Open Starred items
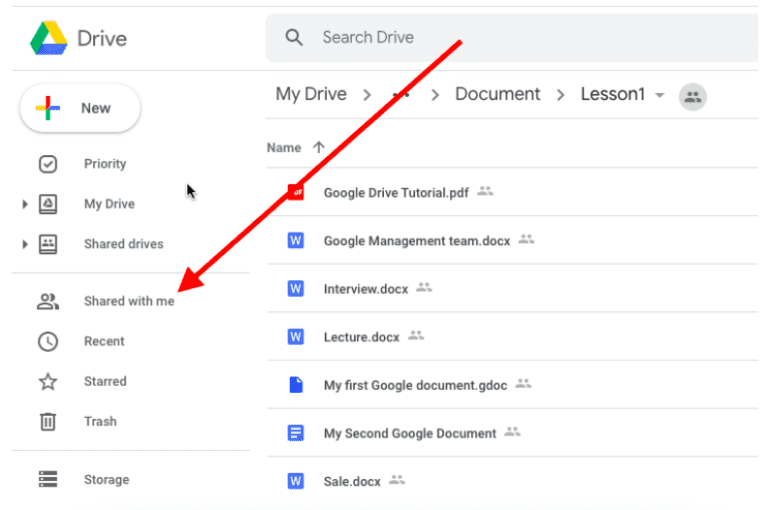The image size is (768, 510). (x=105, y=381)
